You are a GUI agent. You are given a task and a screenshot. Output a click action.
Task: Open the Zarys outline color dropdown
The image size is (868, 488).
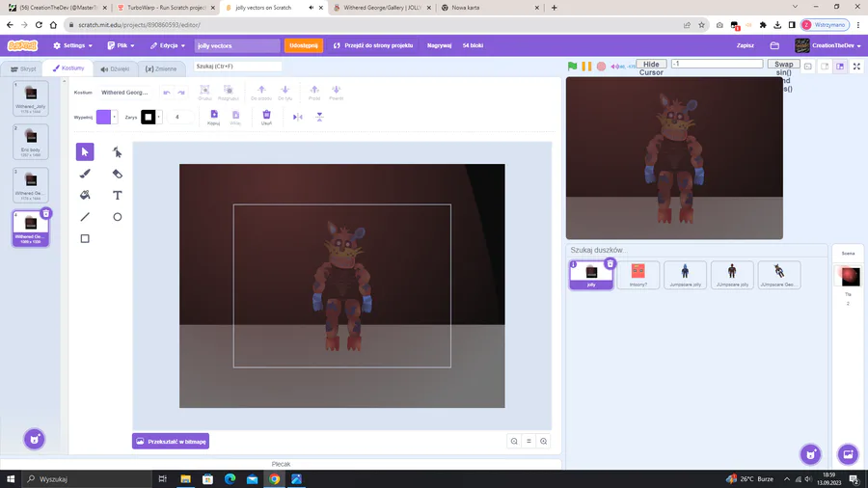coord(158,117)
